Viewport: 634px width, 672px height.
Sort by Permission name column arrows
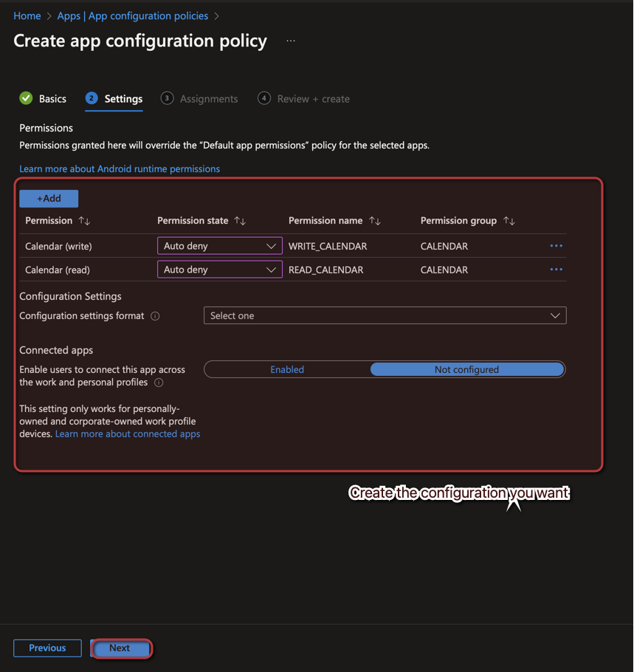(375, 221)
